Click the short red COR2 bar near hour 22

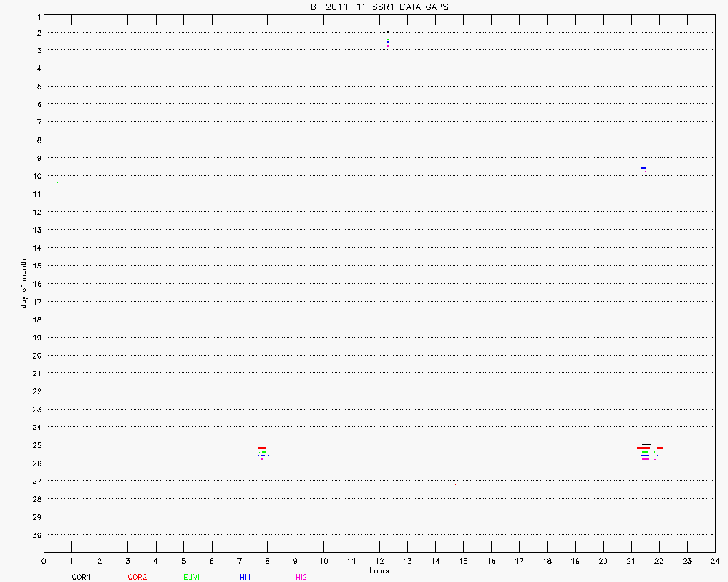tap(660, 448)
